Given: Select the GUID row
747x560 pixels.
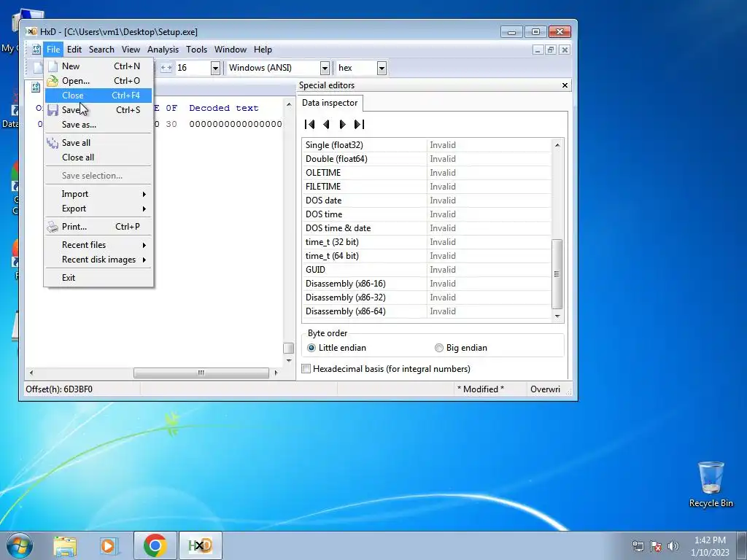Looking at the screenshot, I should (426, 270).
